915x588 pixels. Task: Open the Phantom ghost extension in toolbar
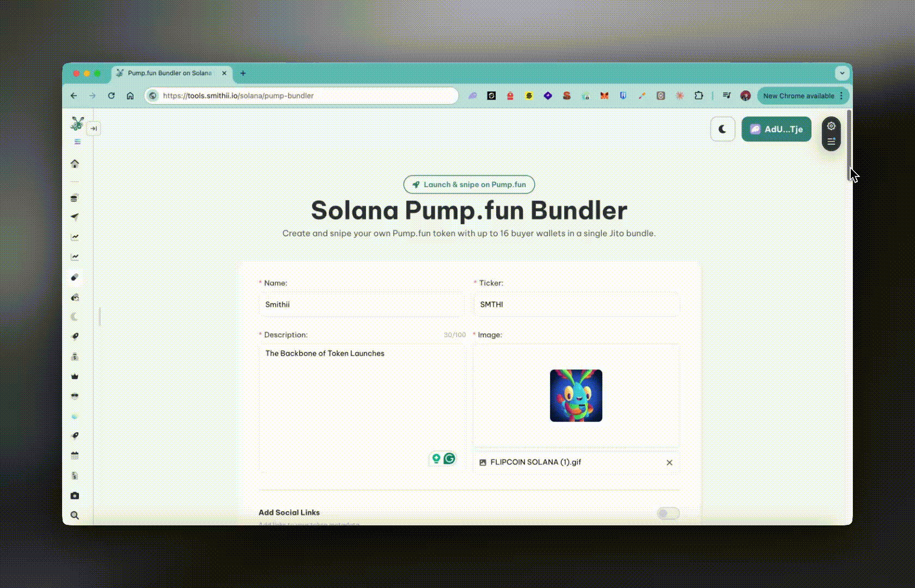[472, 96]
